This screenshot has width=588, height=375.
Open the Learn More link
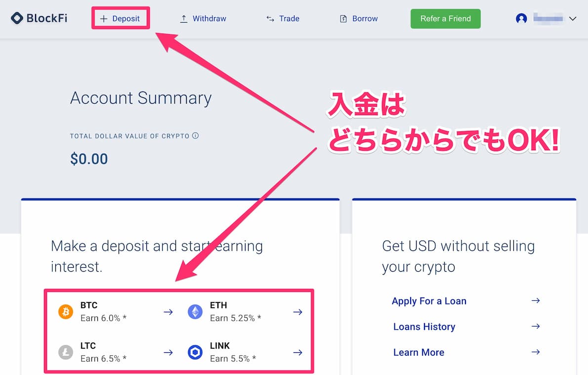[x=419, y=352]
